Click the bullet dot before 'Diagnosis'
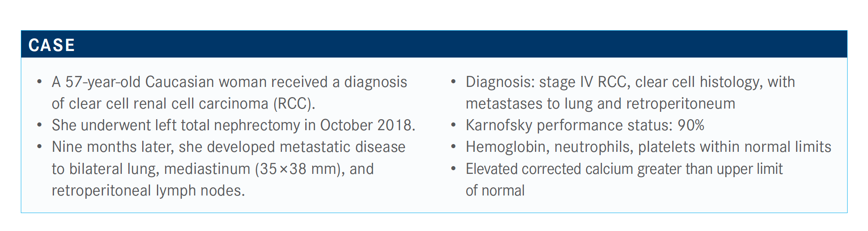The width and height of the screenshot is (868, 231). [x=453, y=82]
